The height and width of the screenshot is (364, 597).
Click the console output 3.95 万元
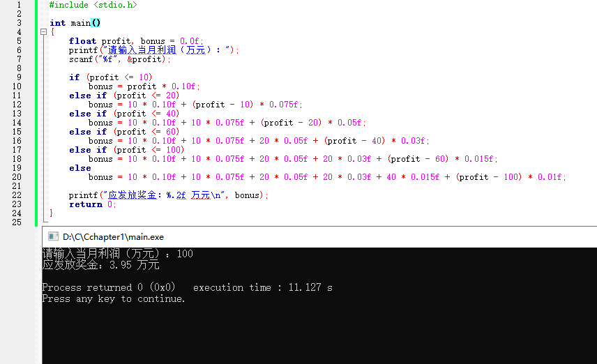pyautogui.click(x=135, y=265)
